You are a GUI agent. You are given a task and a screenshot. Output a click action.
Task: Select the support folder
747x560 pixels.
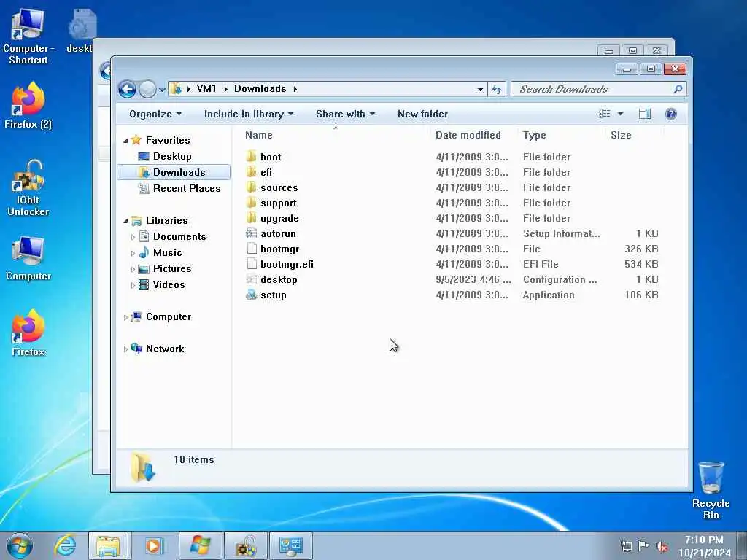click(278, 203)
